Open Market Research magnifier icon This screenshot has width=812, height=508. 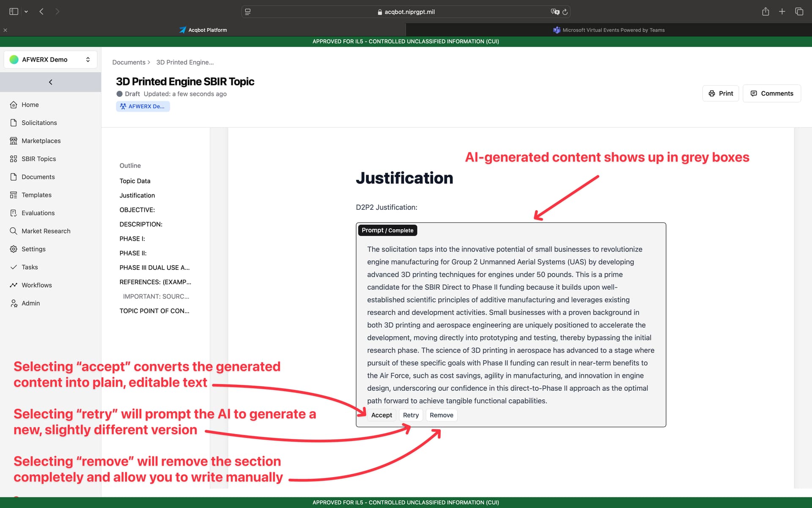[x=14, y=231]
